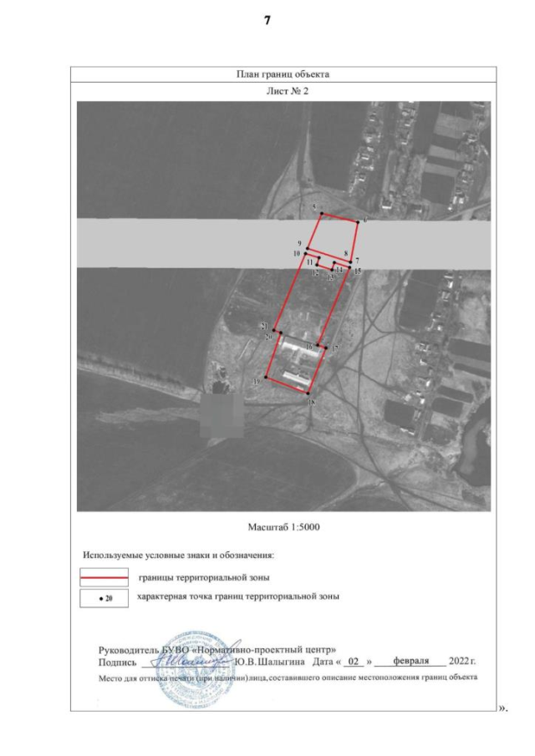
Task: Click the red line legend sample
Action: [104, 577]
